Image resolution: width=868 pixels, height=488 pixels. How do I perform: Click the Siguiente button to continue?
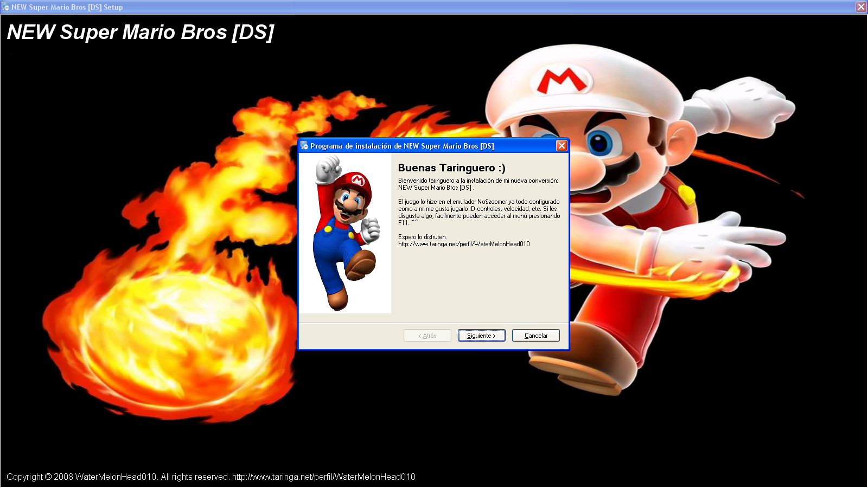481,336
